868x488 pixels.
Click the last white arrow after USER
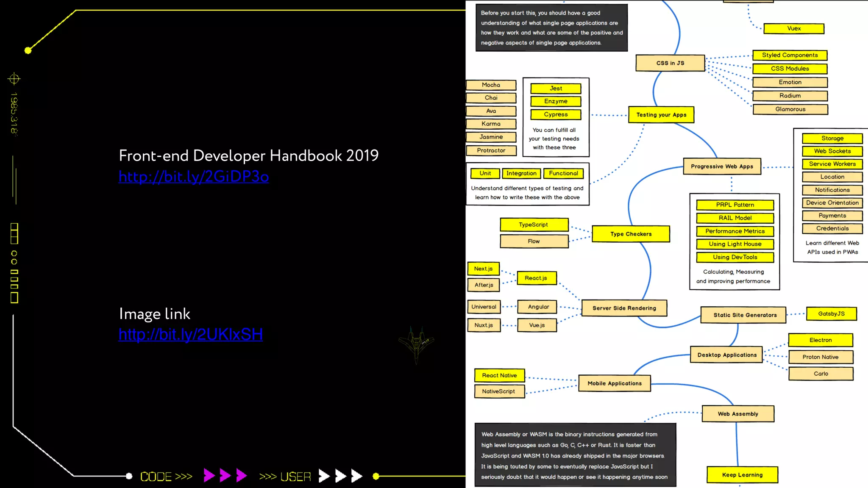coord(357,476)
